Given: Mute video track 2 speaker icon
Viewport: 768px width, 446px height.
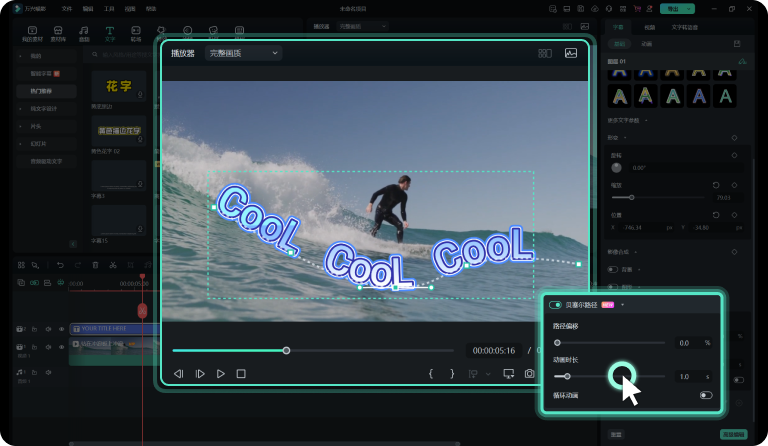Looking at the screenshot, I should click(48, 329).
